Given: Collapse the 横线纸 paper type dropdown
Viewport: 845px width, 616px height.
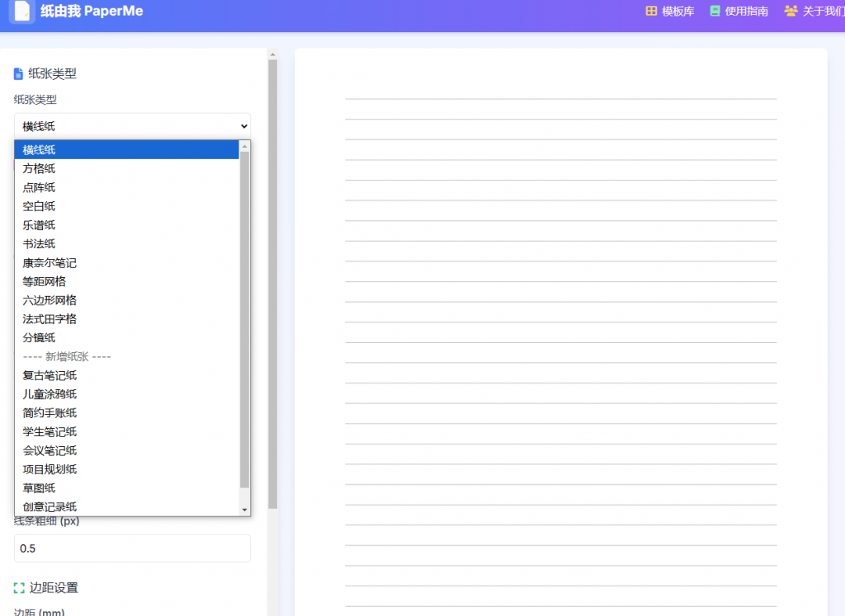Looking at the screenshot, I should click(x=132, y=126).
